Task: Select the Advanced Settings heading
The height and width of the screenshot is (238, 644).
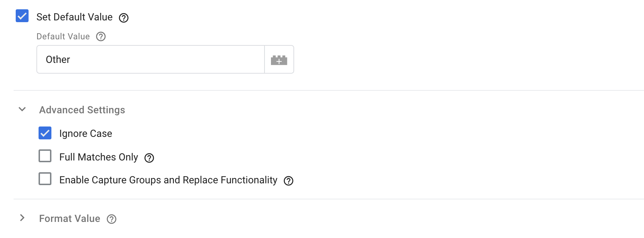Action: click(82, 110)
